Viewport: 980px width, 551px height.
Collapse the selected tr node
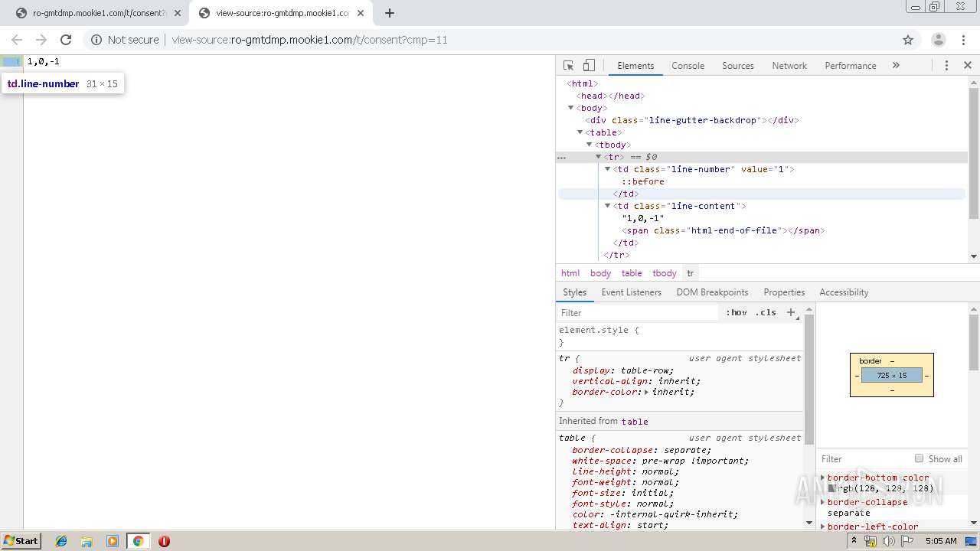599,157
